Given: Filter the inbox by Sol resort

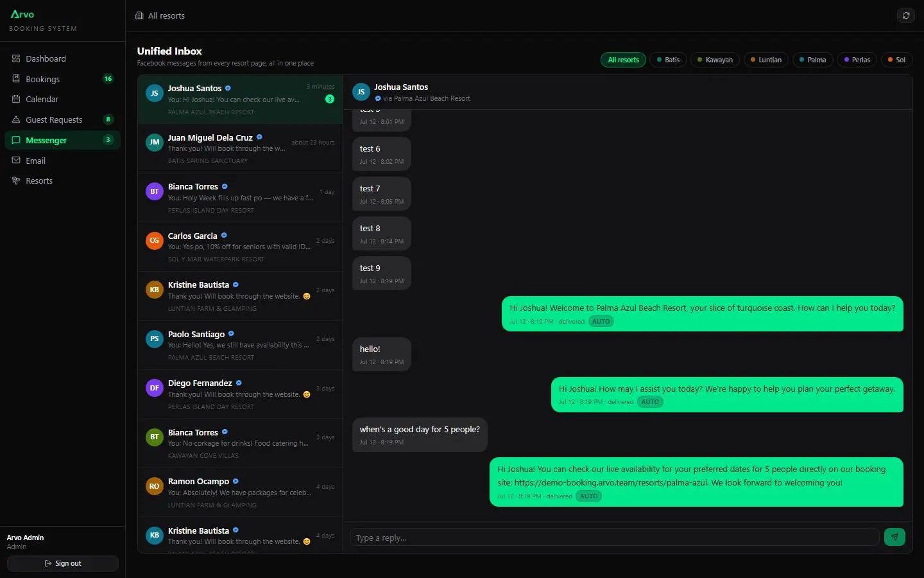Looking at the screenshot, I should (896, 60).
